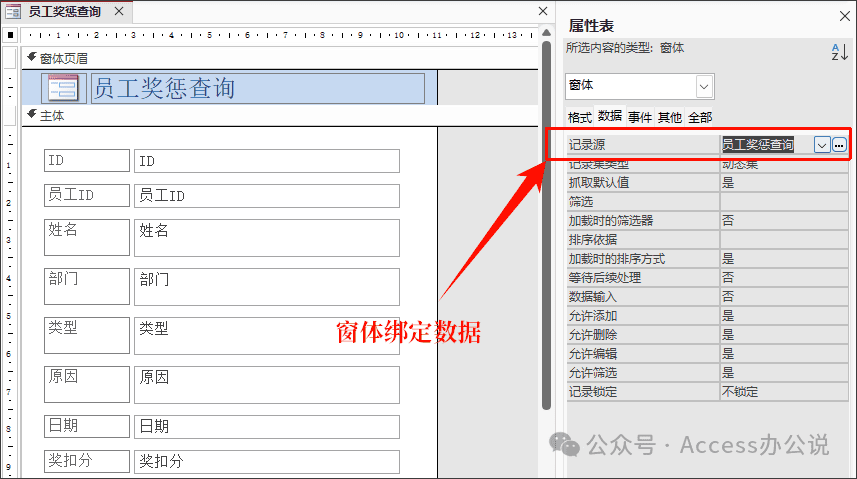
Task: Select the 日期 label control
Action: coord(87,427)
